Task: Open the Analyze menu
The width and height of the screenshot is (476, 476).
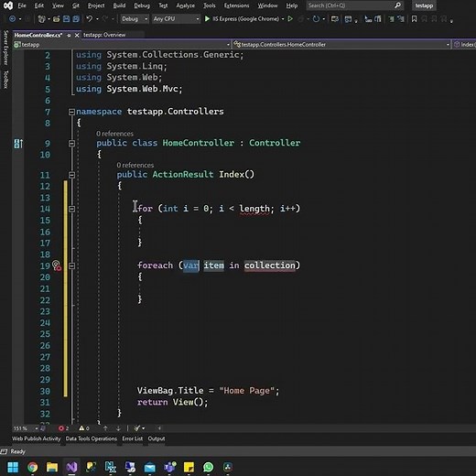Action: click(185, 5)
